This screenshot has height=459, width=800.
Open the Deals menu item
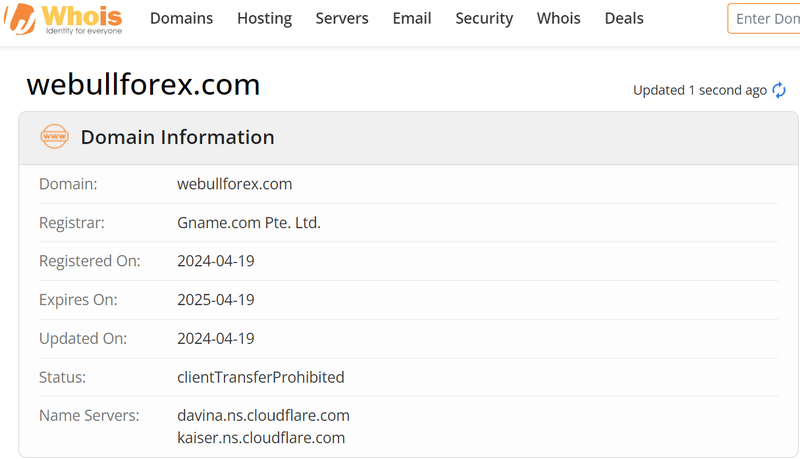(624, 18)
